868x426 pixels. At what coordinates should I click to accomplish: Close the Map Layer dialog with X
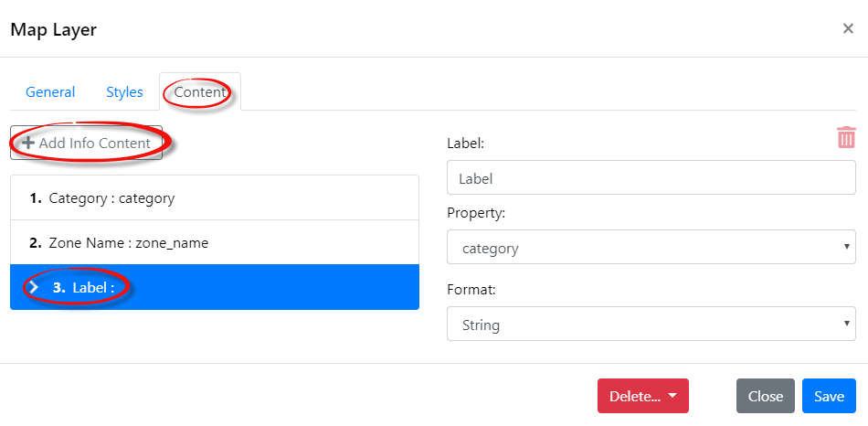pyautogui.click(x=848, y=29)
